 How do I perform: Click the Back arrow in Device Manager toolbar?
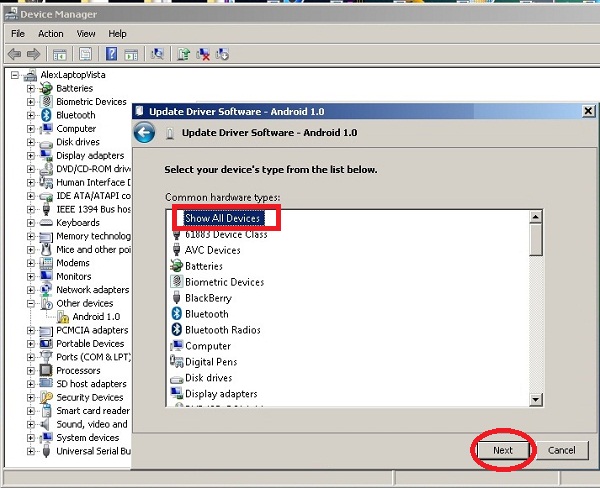[15, 54]
